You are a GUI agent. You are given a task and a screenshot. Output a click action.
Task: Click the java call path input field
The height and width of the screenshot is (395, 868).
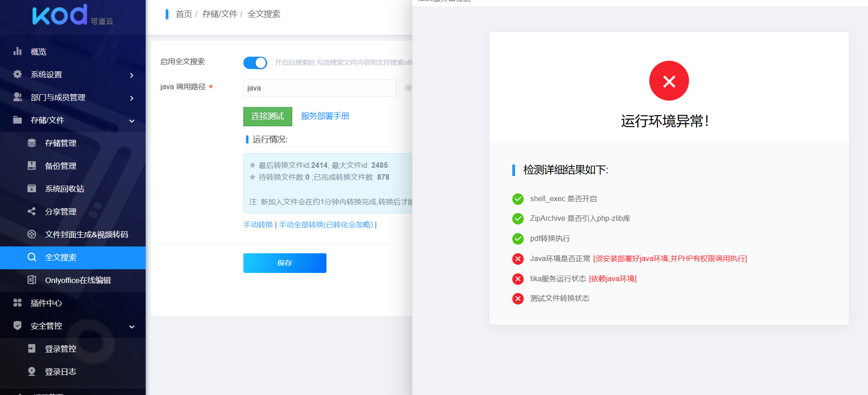point(320,88)
